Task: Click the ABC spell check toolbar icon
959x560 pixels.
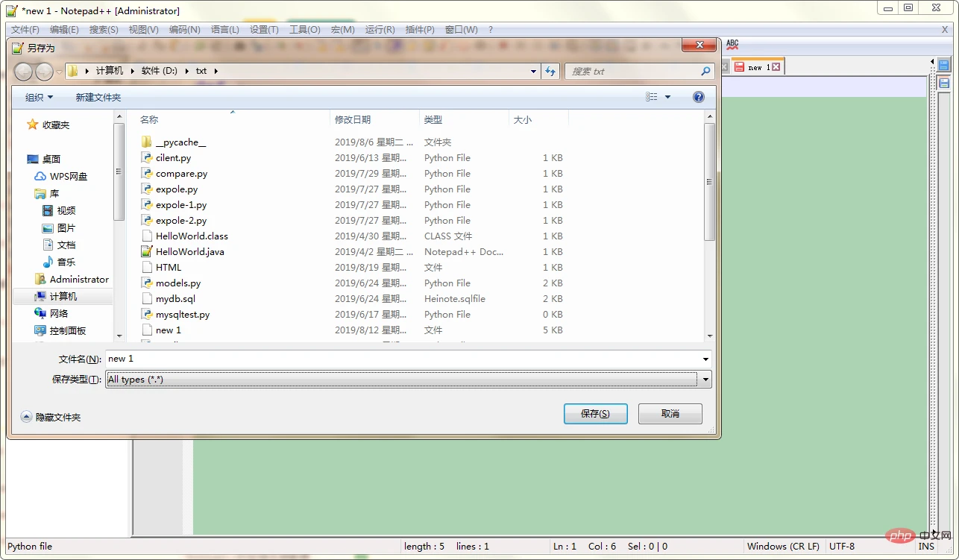Action: tap(732, 45)
